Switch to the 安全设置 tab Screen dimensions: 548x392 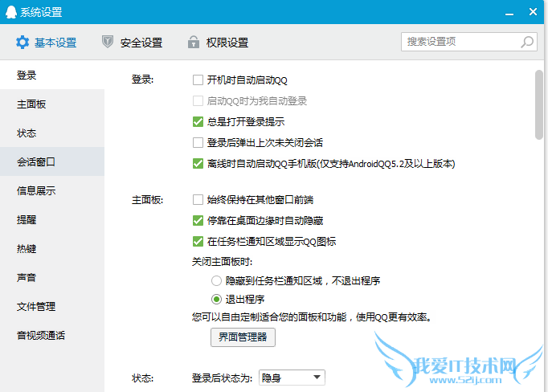132,43
